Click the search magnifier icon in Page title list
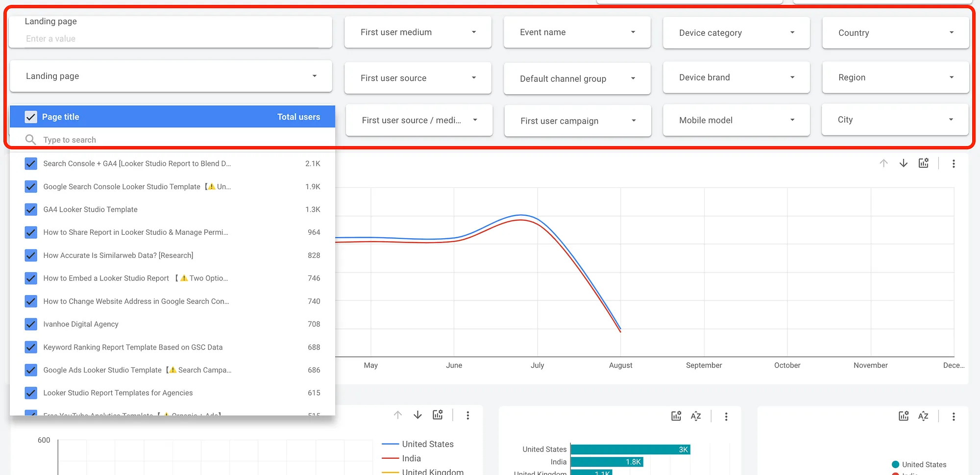The image size is (980, 475). tap(30, 140)
